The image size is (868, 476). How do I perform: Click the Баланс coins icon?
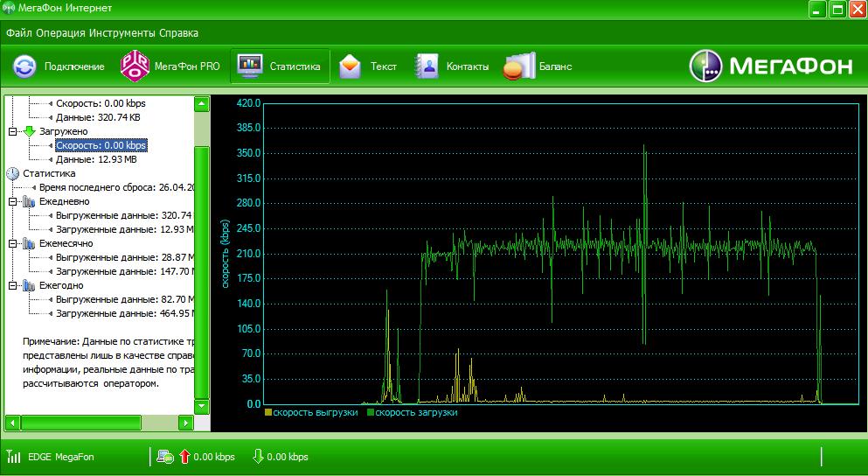coord(517,66)
